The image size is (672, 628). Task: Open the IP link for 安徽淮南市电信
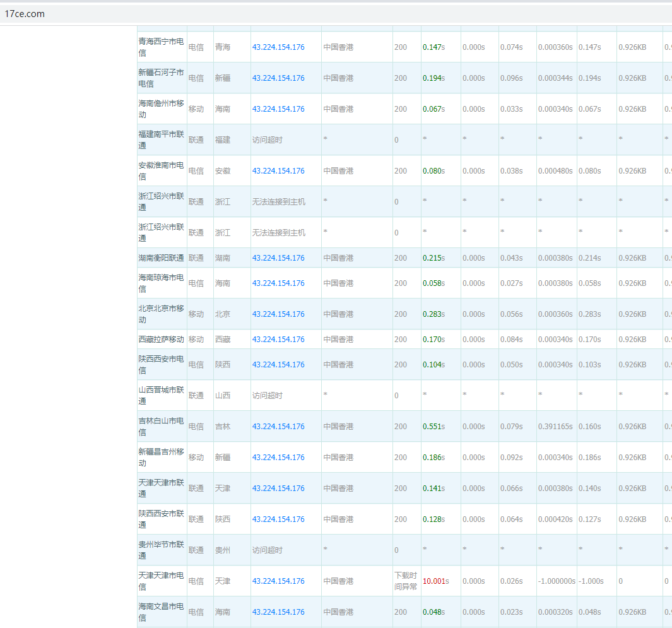(x=278, y=171)
